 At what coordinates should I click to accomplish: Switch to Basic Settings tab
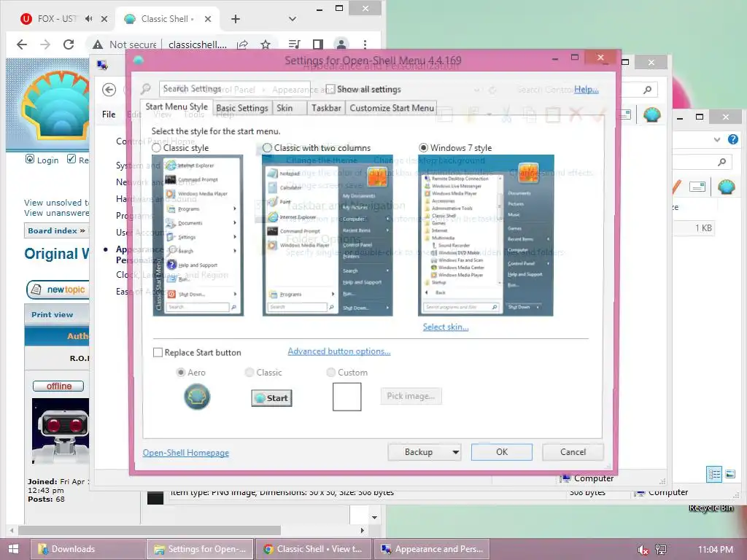point(242,108)
